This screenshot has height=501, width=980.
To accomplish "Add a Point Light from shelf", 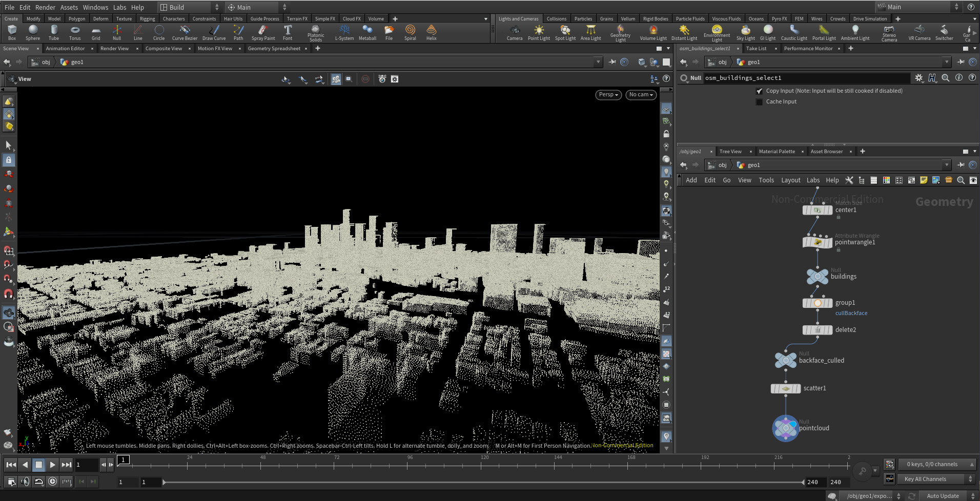I will click(539, 32).
